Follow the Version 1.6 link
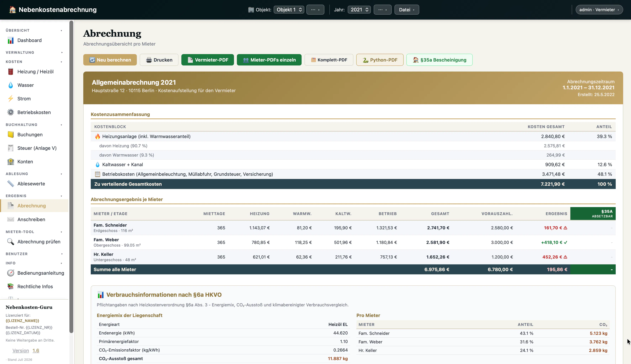The width and height of the screenshot is (631, 364). 26,351
